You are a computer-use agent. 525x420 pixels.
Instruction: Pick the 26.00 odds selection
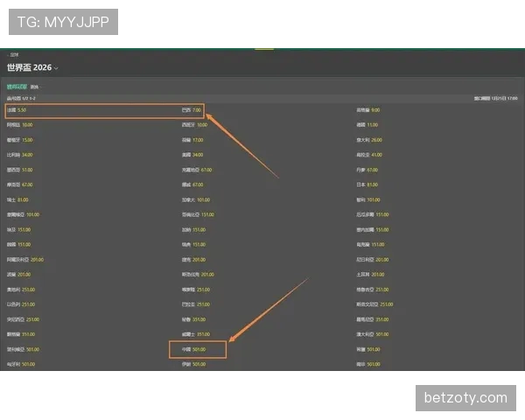click(369, 140)
